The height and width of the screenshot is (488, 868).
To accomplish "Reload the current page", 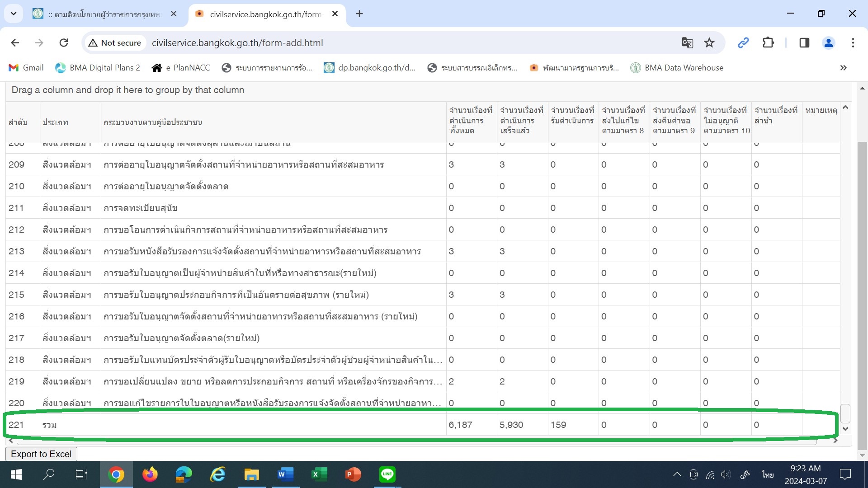I will [64, 43].
